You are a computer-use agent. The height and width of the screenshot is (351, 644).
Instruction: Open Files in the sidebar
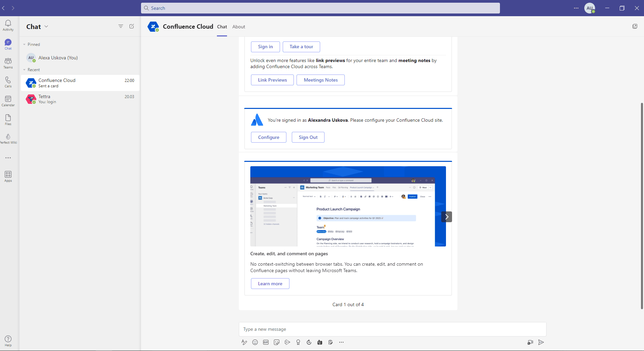click(8, 120)
